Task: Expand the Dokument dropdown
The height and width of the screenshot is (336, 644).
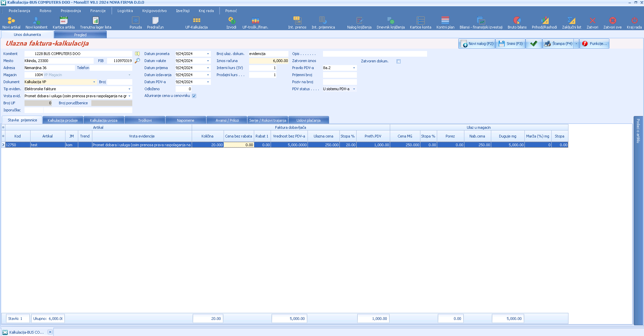Action: (94, 82)
